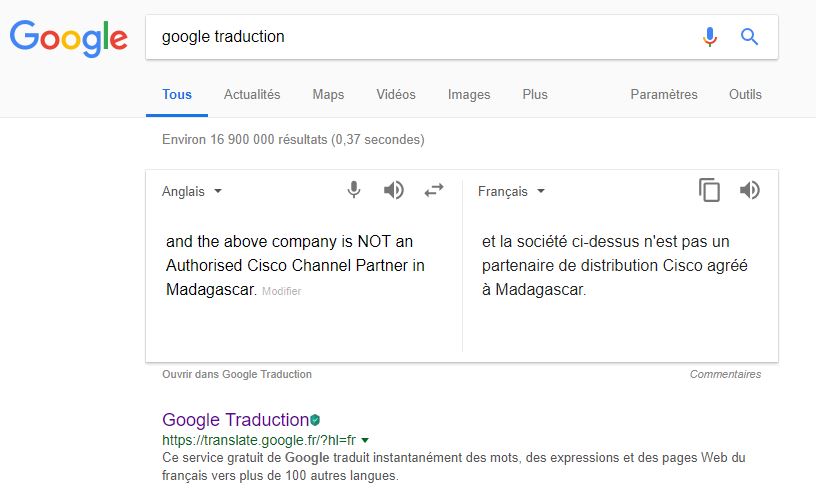Viewport: 816px width, 489px height.
Task: Click inside the google traduction search field
Action: 427,37
